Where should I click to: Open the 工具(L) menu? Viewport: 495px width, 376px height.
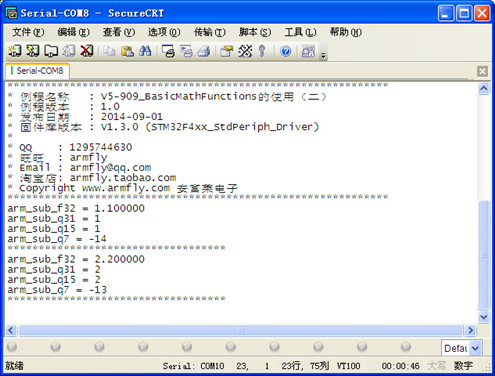pos(300,32)
